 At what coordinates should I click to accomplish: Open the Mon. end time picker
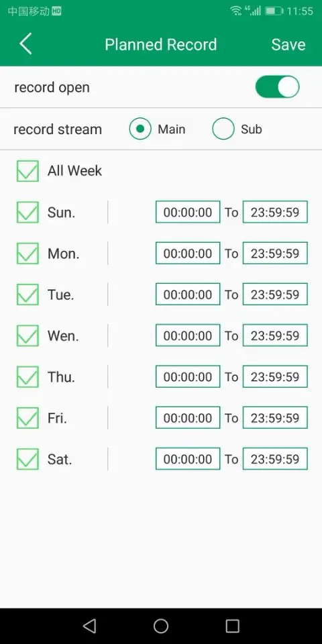coord(275,253)
